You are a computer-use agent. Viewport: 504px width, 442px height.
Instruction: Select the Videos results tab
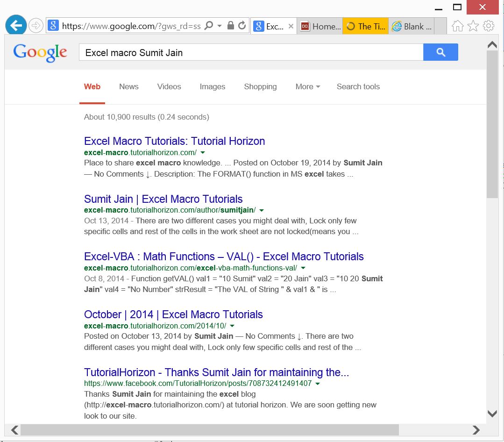[x=169, y=86]
